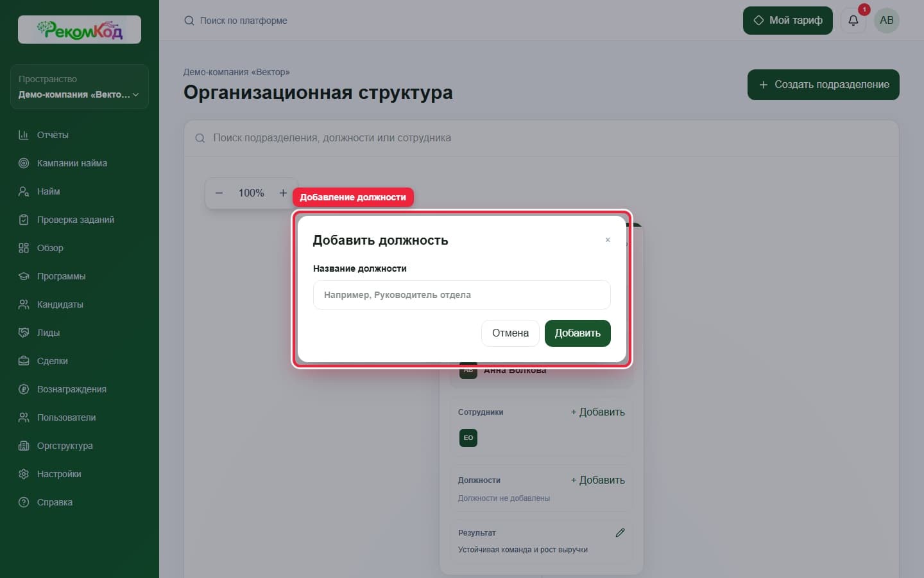Zoom out with the minus button
This screenshot has height=578, width=924.
(219, 193)
